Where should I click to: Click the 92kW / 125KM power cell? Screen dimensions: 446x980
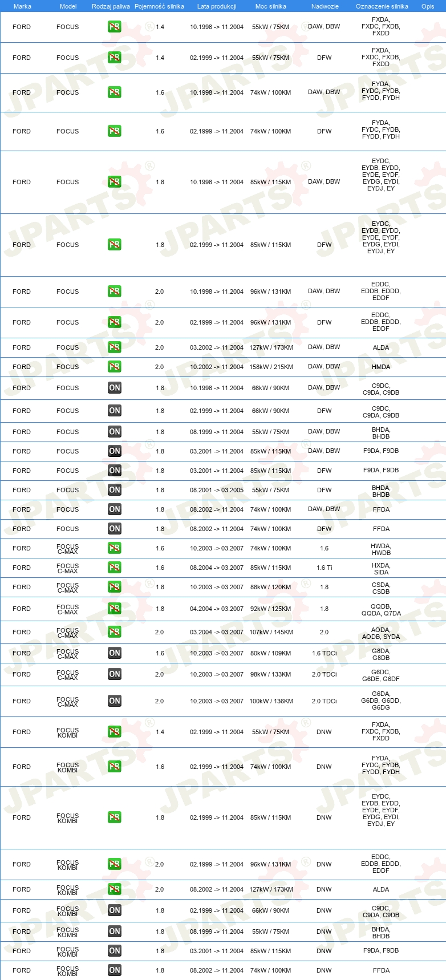click(271, 609)
